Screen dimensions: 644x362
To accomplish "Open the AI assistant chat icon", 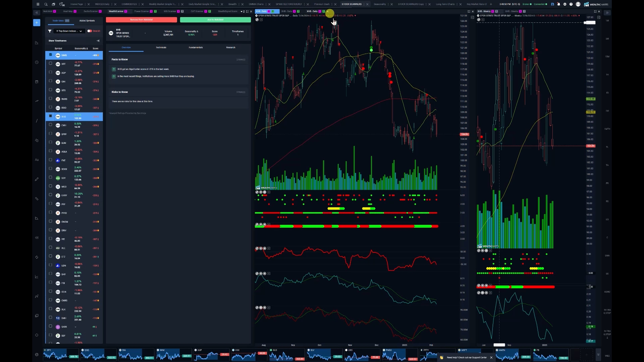I will 62,4.
